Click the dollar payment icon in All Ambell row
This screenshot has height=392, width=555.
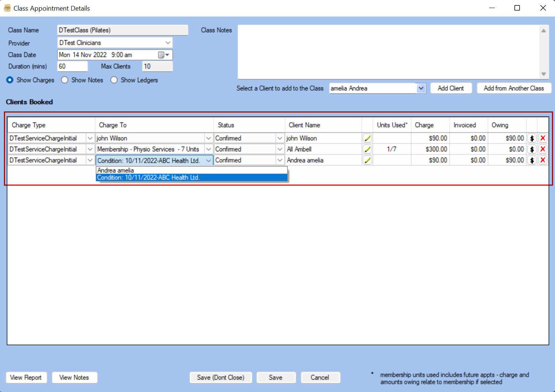pyautogui.click(x=532, y=149)
